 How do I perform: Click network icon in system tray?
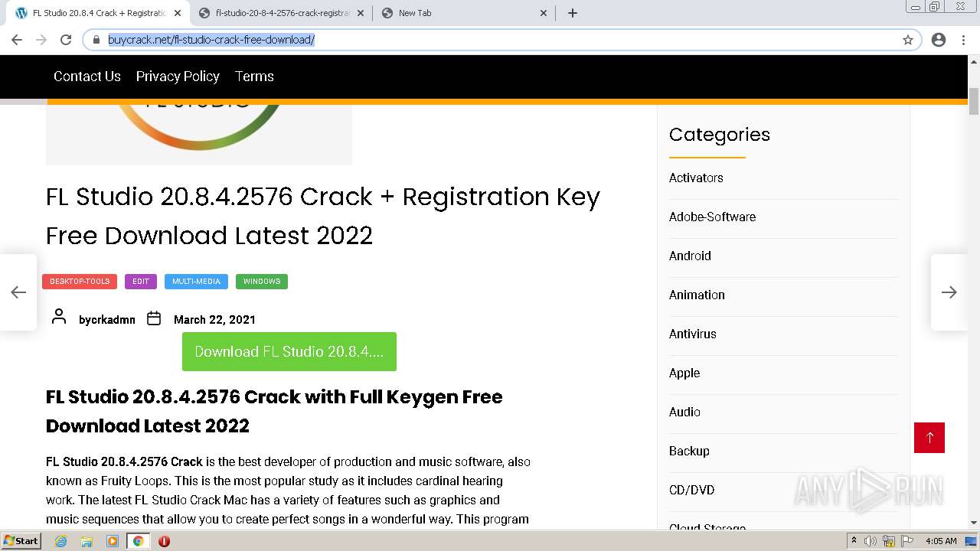(x=889, y=541)
